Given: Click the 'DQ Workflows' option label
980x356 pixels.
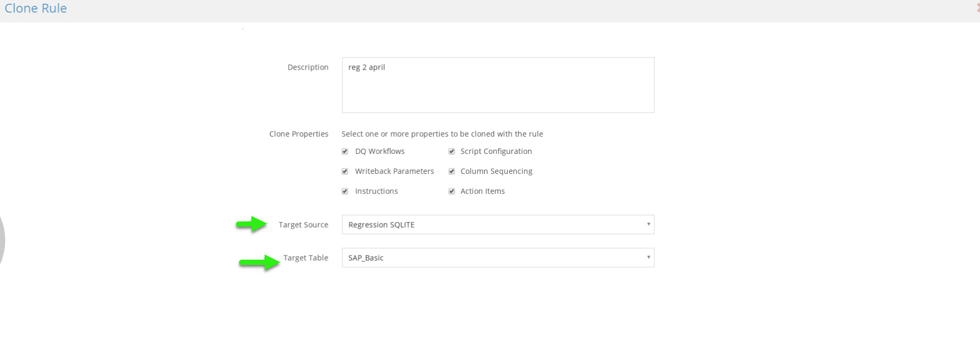Looking at the screenshot, I should click(380, 151).
